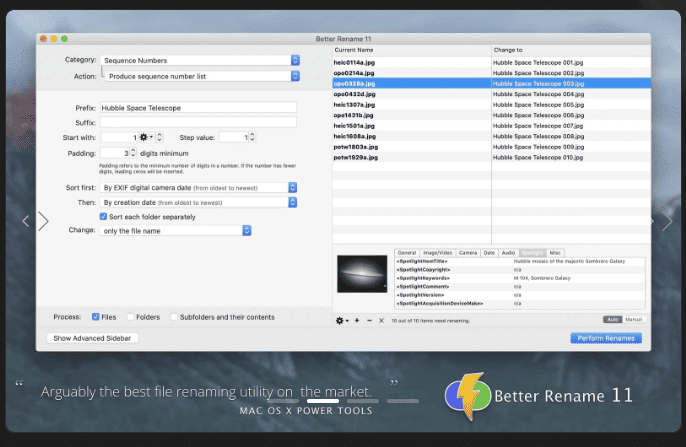Click the Padding digits stepper arrows
The width and height of the screenshot is (686, 447).
[x=133, y=153]
